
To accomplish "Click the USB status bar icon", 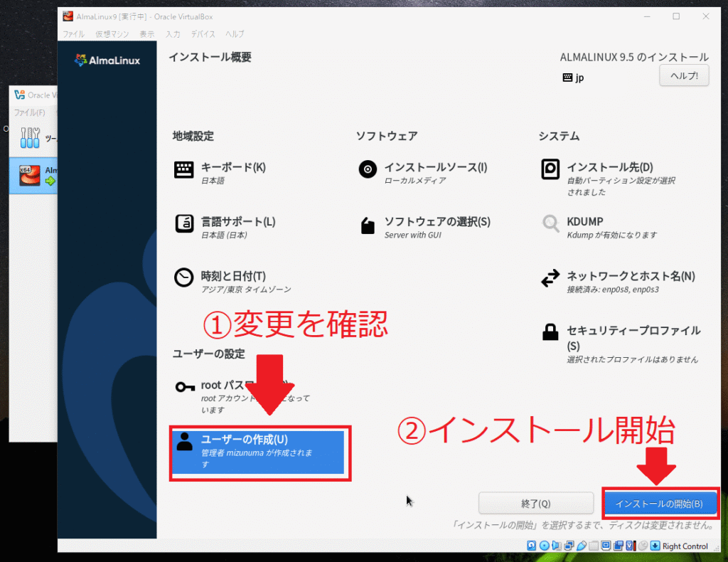I will [x=582, y=546].
